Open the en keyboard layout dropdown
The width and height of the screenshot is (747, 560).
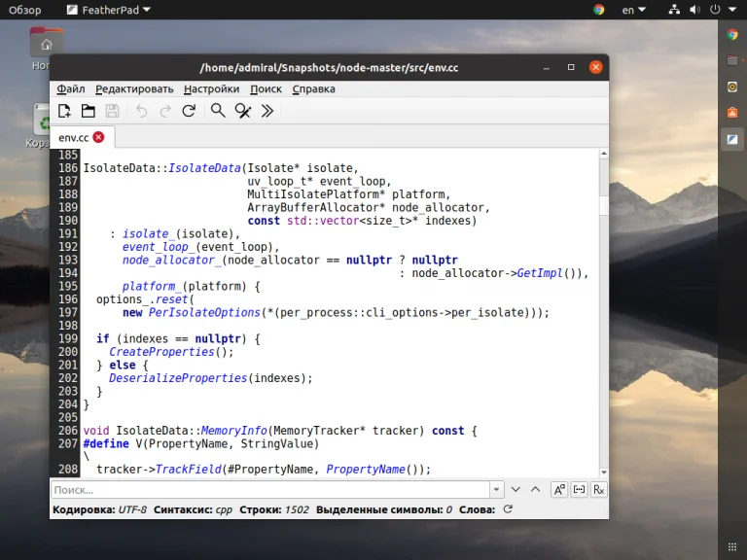(x=634, y=10)
